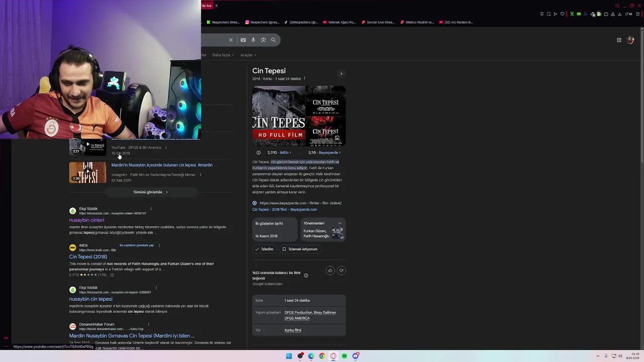
Task: Open Windows Start menu
Action: click(289, 356)
